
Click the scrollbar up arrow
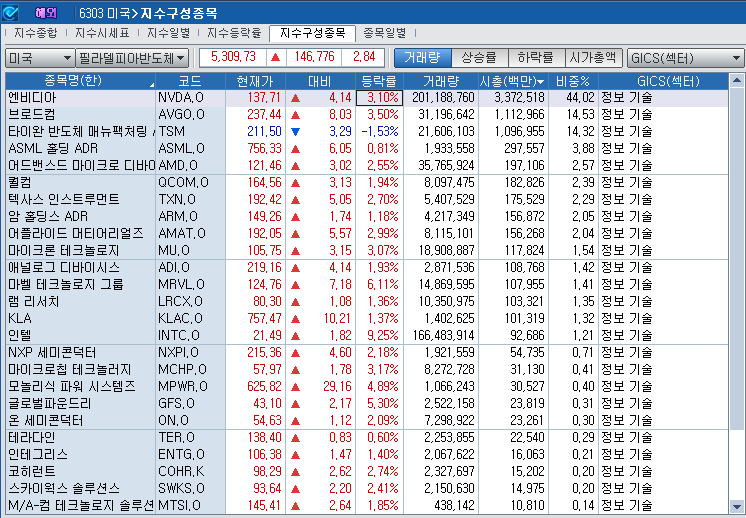(x=736, y=80)
